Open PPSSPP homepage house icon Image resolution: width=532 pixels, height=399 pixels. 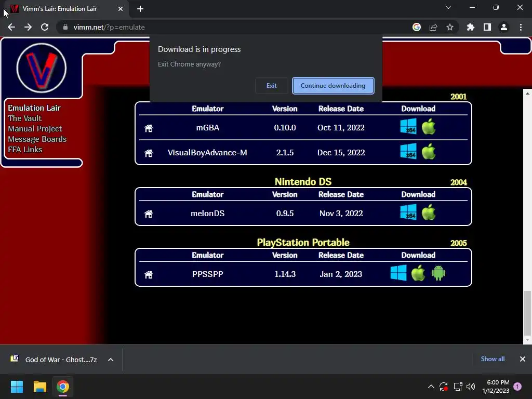149,274
